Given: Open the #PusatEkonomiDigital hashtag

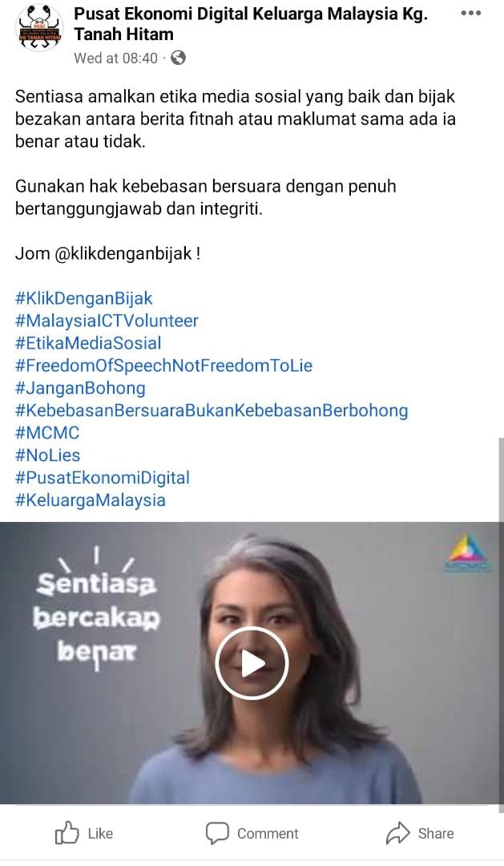Looking at the screenshot, I should coord(102,478).
